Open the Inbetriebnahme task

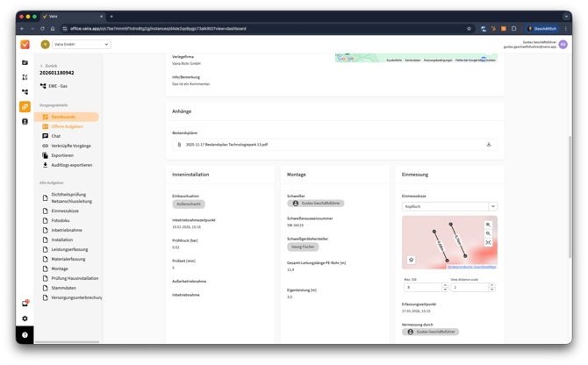[68, 230]
